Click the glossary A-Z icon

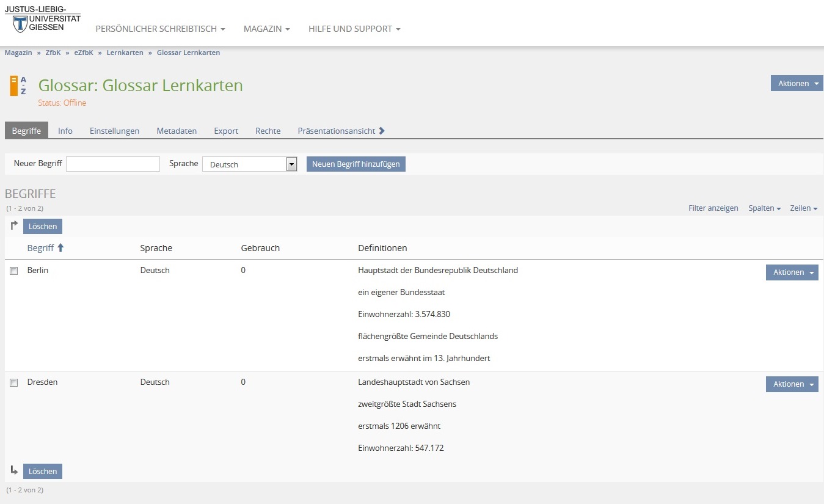point(18,86)
